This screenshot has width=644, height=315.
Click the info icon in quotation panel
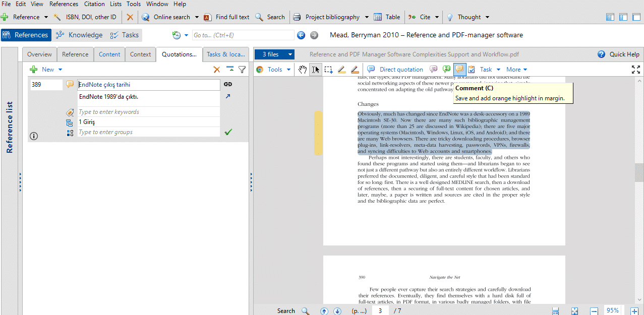(34, 136)
